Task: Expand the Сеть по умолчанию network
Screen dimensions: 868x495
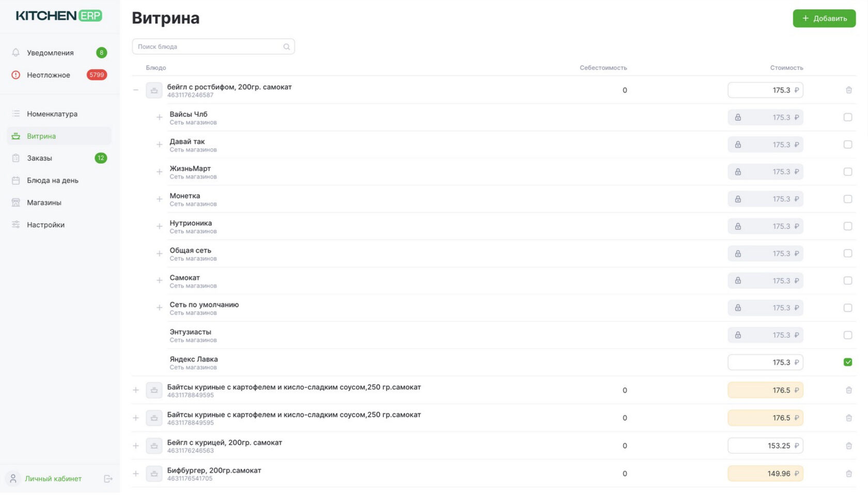Action: point(160,308)
